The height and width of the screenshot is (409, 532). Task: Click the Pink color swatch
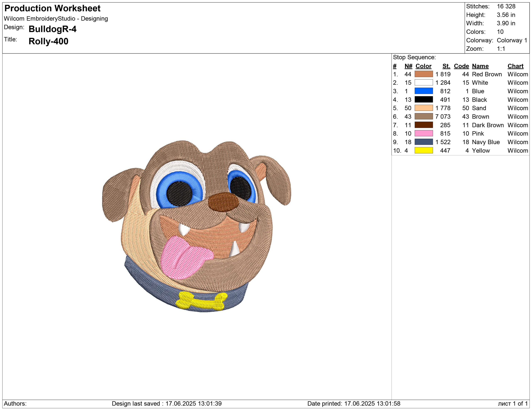[424, 133]
